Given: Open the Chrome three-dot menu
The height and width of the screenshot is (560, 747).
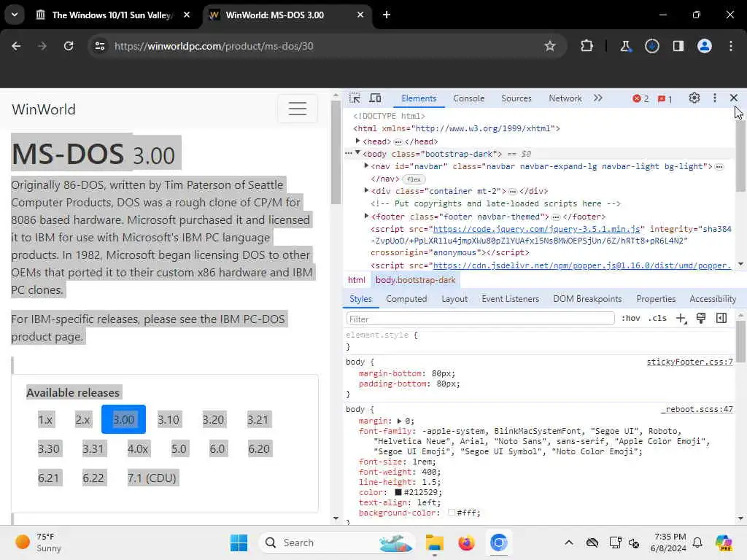Looking at the screenshot, I should point(731,46).
